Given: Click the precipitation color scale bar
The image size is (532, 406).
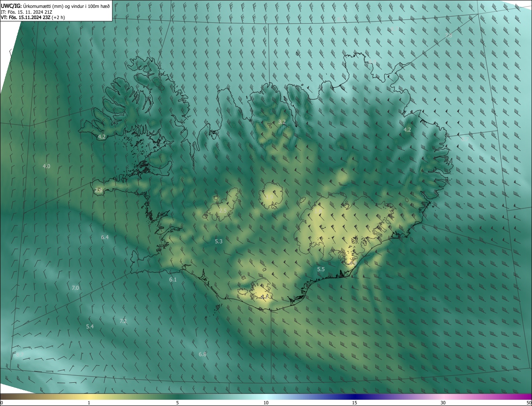Looking at the screenshot, I should pyautogui.click(x=266, y=396).
